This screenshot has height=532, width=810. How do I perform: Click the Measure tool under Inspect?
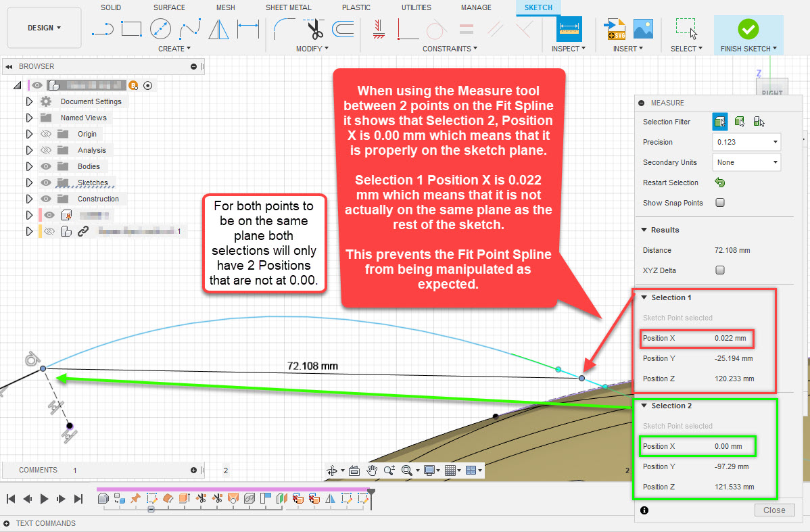point(568,29)
